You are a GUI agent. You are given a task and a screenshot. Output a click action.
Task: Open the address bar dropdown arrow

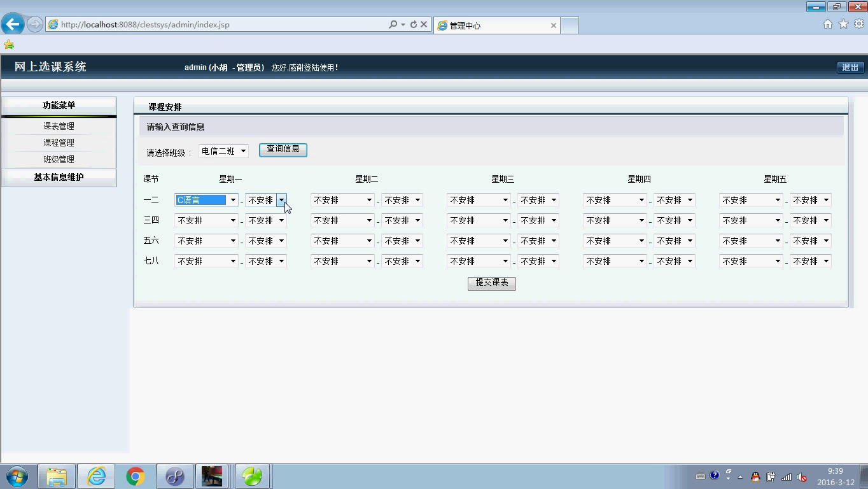coord(403,25)
